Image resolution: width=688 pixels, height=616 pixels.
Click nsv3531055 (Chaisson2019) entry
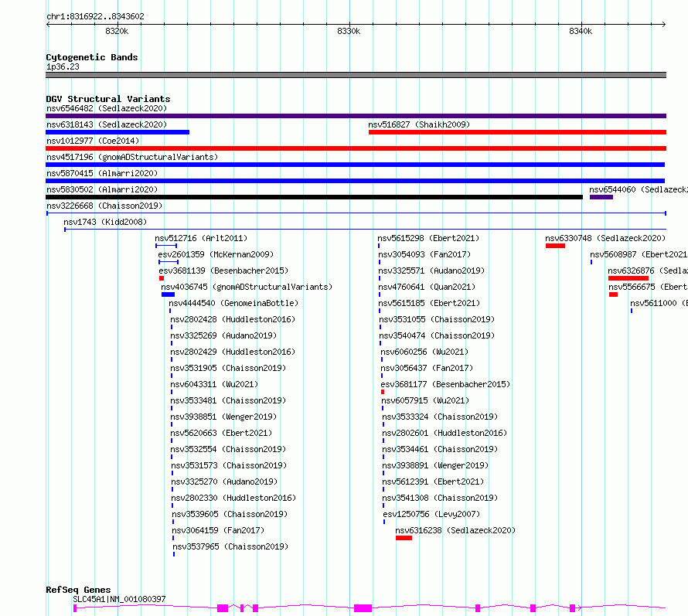tap(437, 319)
